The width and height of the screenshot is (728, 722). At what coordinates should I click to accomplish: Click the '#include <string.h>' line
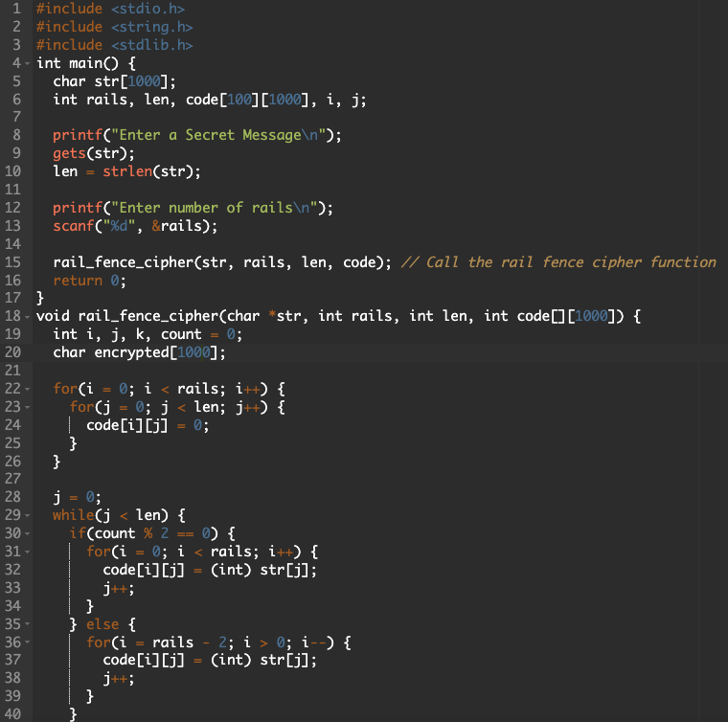114,27
